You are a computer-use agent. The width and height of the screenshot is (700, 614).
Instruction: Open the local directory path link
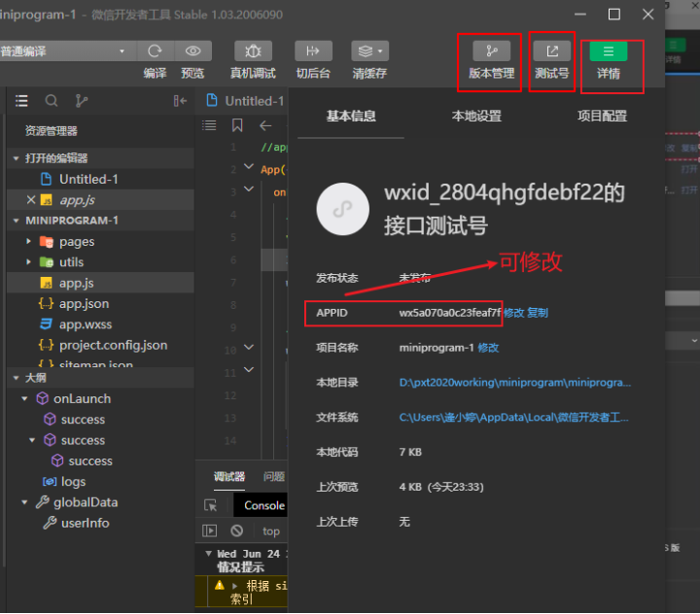coord(514,383)
